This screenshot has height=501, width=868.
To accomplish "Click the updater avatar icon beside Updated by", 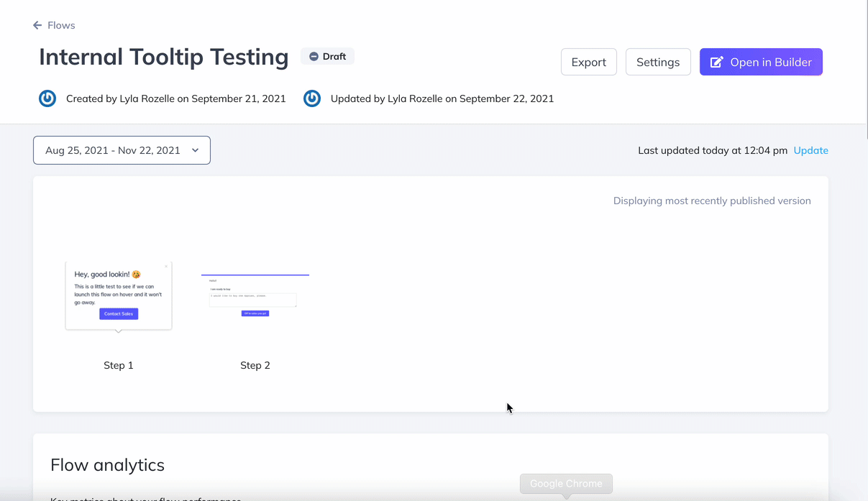I will pyautogui.click(x=312, y=98).
